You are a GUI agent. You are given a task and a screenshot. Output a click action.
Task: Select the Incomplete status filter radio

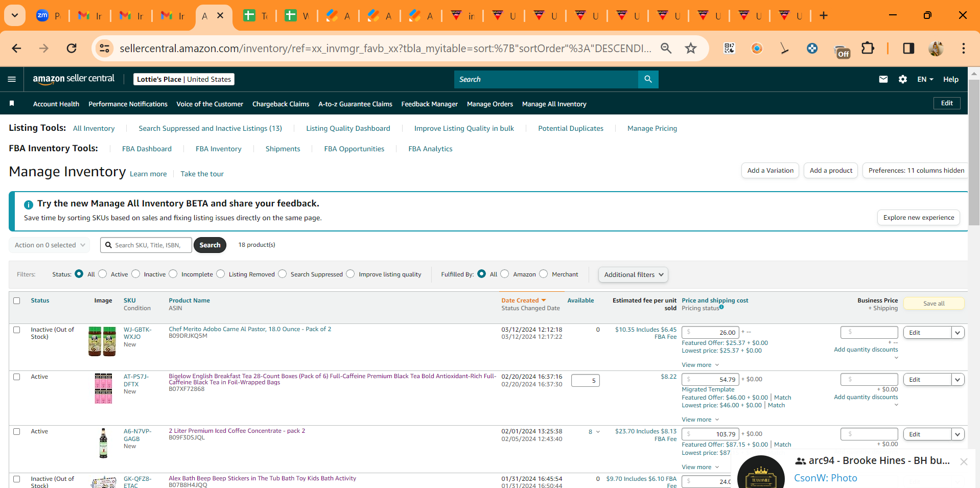pyautogui.click(x=173, y=274)
